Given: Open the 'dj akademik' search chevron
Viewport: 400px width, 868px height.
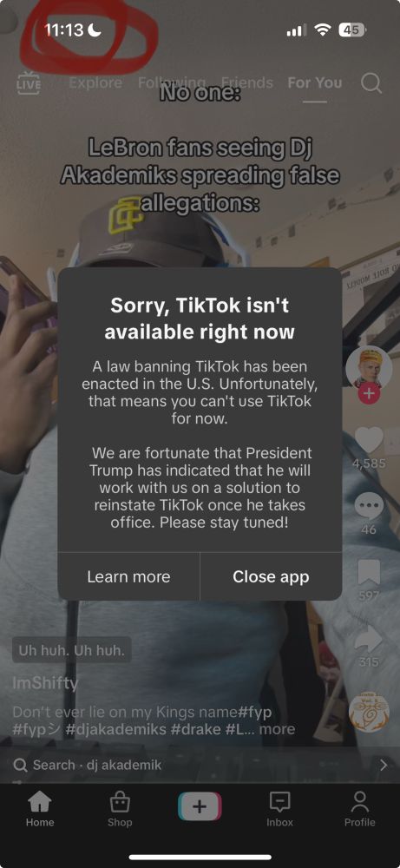Looking at the screenshot, I should point(384,765).
